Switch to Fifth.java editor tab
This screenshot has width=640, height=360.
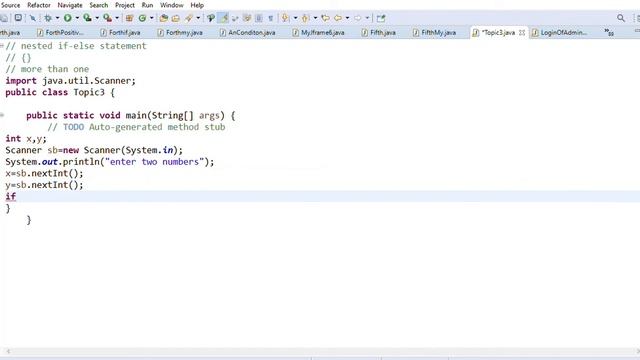[379, 32]
